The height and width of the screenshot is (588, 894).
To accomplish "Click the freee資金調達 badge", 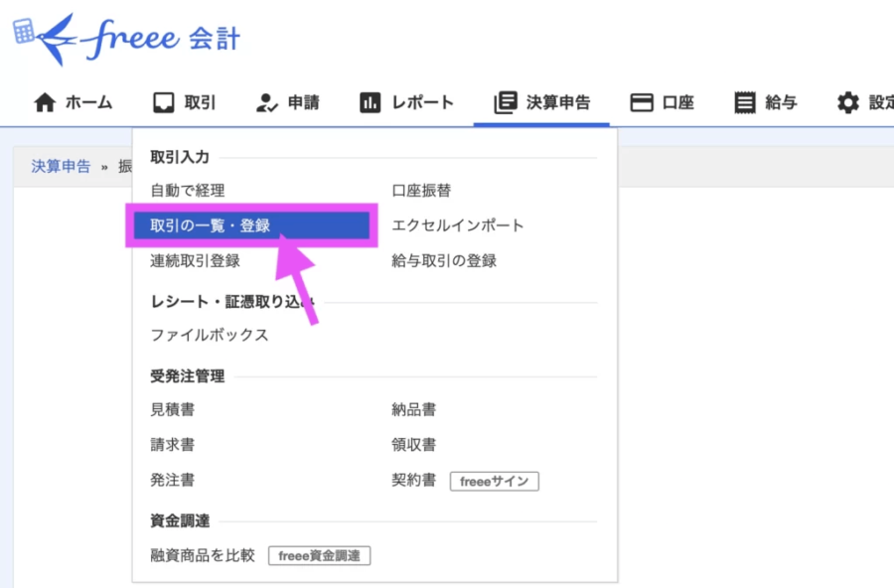I will pyautogui.click(x=319, y=555).
